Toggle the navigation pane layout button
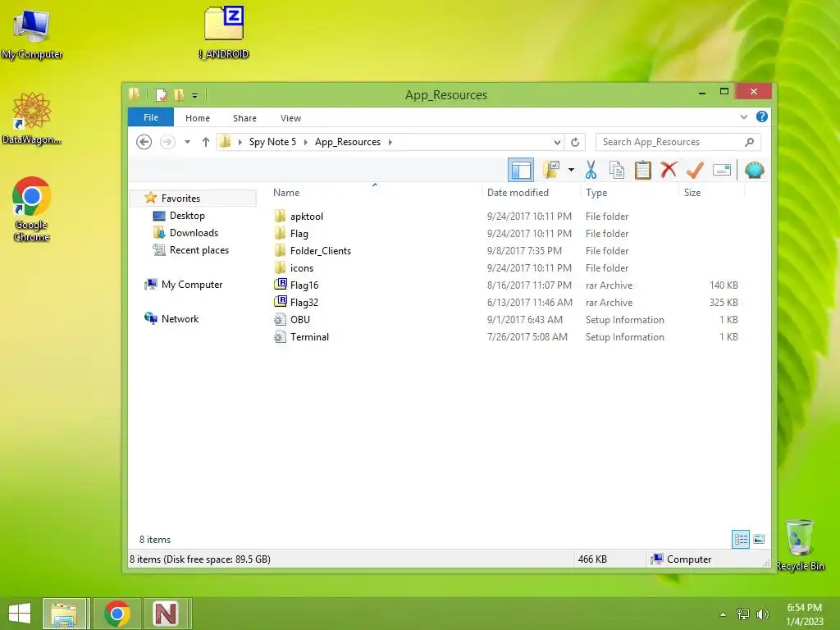 coord(520,171)
